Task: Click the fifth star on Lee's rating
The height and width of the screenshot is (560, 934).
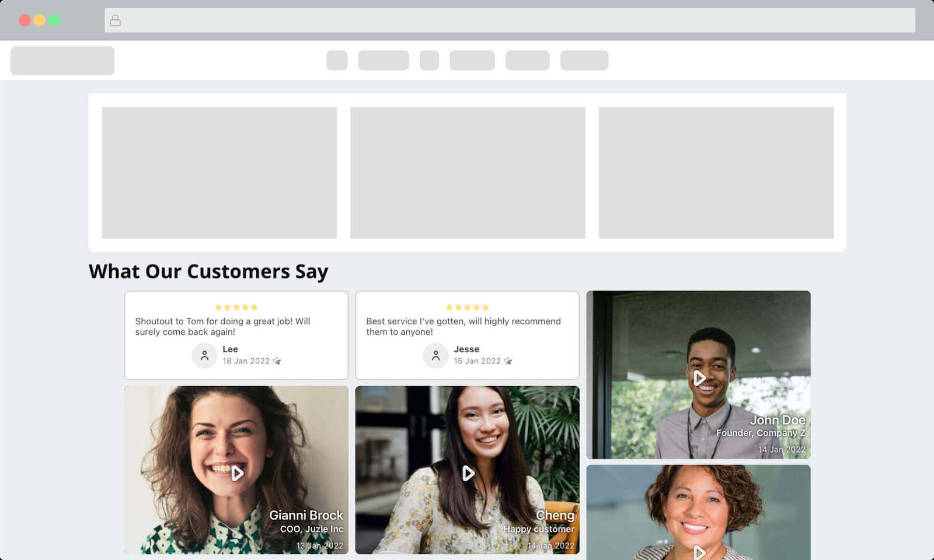Action: tap(255, 307)
